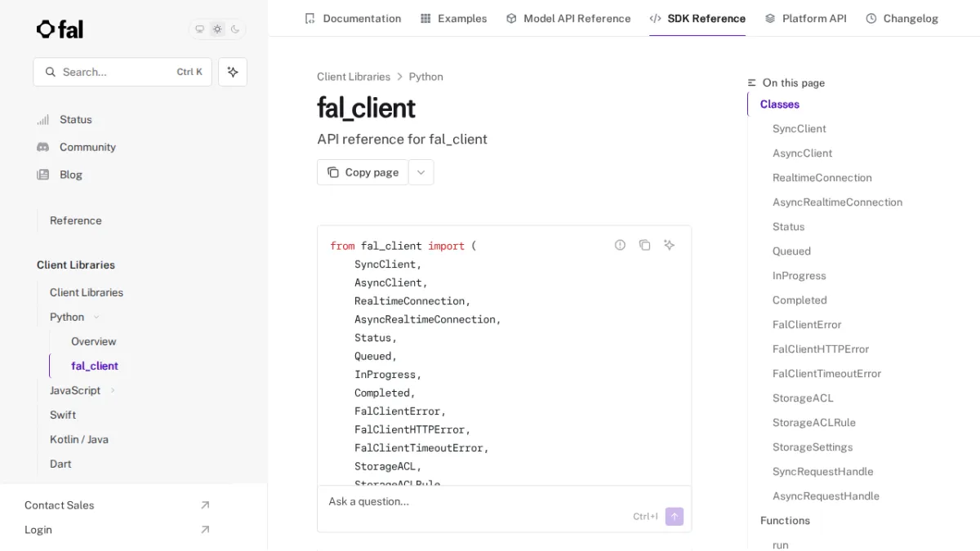980x551 pixels.
Task: Jump to Functions section in outline
Action: click(786, 521)
